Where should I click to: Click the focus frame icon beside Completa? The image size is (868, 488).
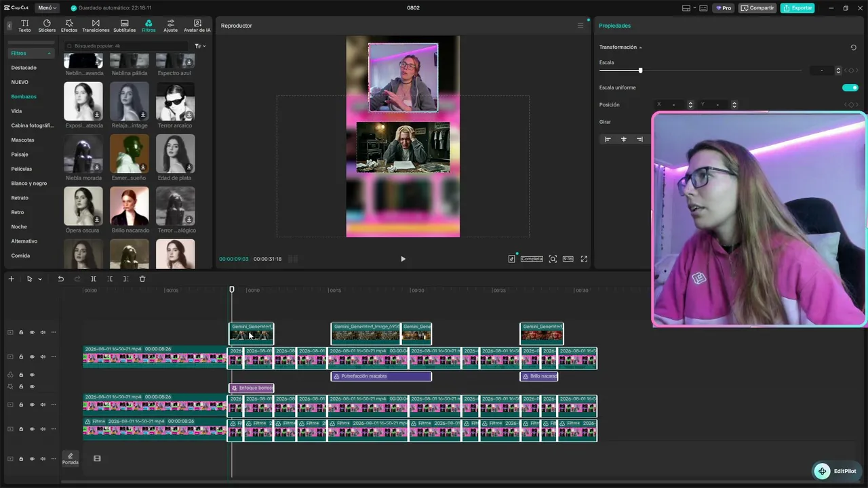[x=553, y=259]
